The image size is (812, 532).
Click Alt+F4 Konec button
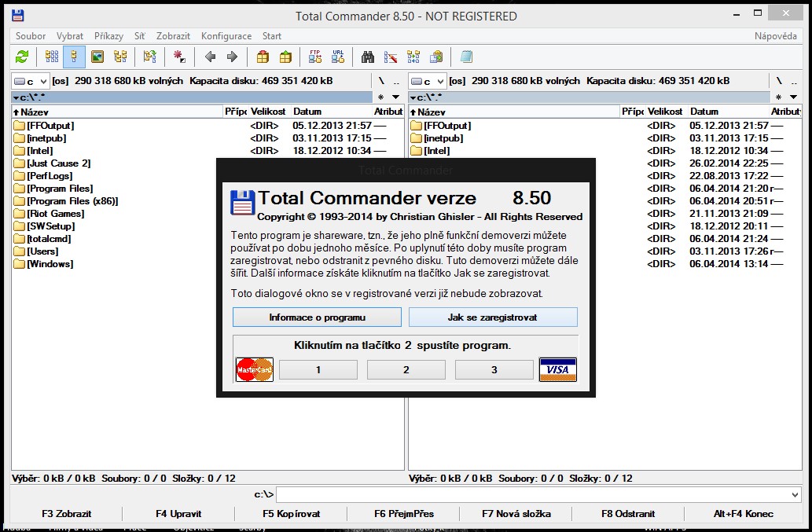[743, 514]
